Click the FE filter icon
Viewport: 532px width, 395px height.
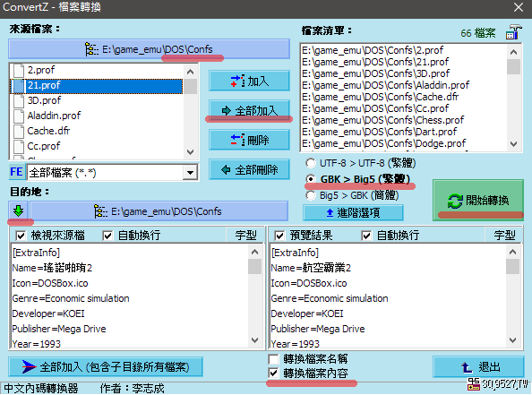pyautogui.click(x=16, y=172)
